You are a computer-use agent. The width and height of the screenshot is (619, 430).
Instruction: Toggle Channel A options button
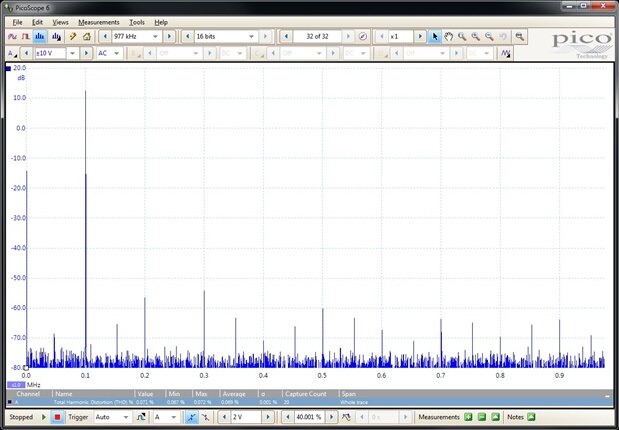tap(13, 53)
